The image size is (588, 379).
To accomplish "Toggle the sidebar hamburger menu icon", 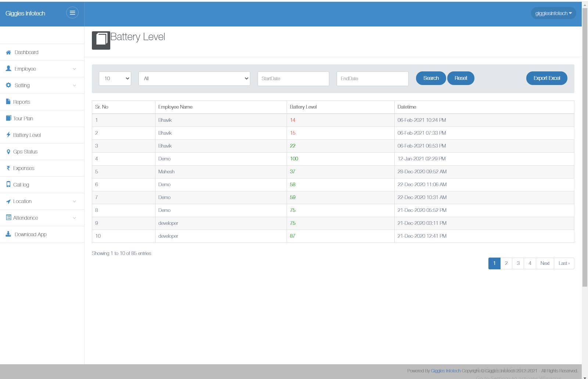I will 72,13.
